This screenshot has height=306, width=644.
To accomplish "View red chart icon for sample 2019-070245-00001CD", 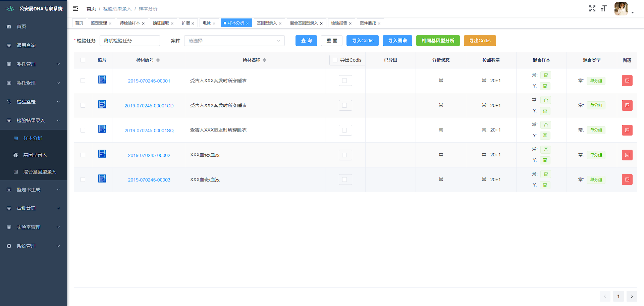I will 627,105.
